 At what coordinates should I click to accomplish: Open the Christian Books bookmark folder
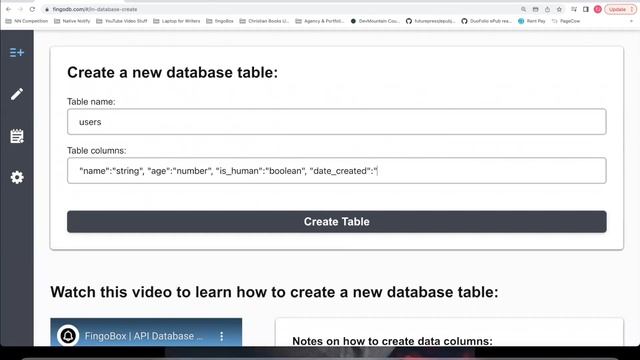coord(264,21)
